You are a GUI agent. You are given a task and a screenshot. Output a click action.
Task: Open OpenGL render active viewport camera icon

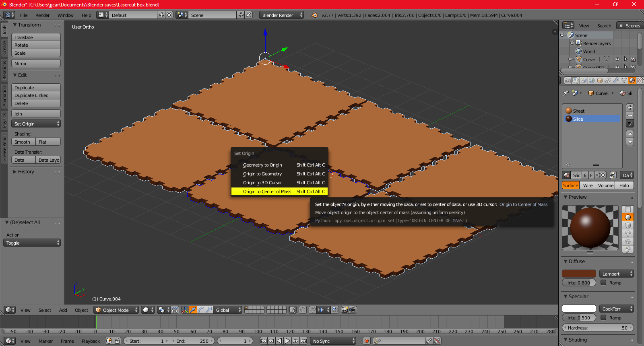coord(345,310)
